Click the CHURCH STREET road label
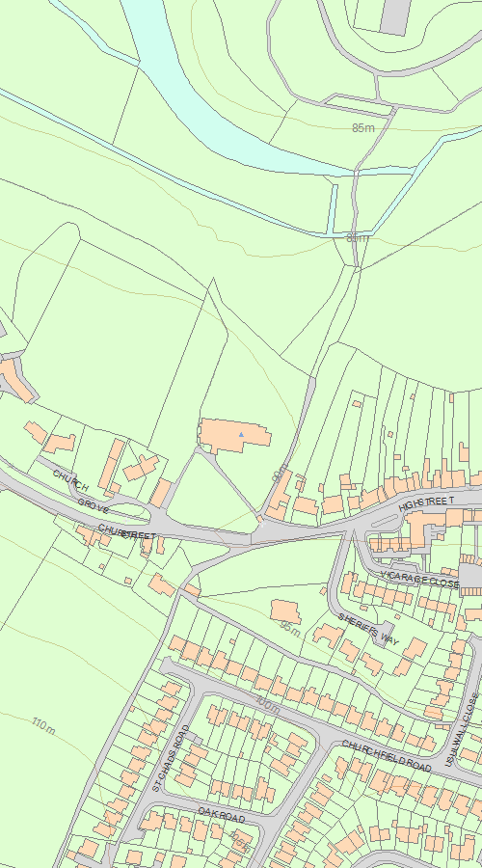This screenshot has width=482, height=868. [x=127, y=532]
